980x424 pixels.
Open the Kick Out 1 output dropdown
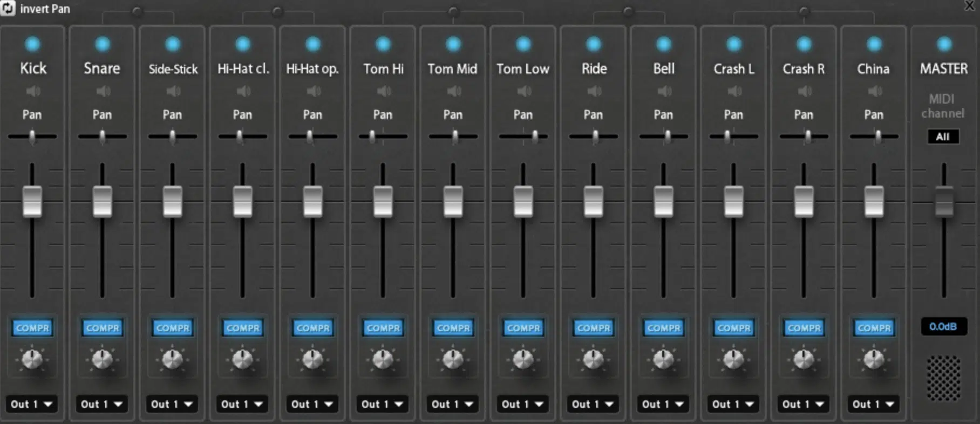32,404
